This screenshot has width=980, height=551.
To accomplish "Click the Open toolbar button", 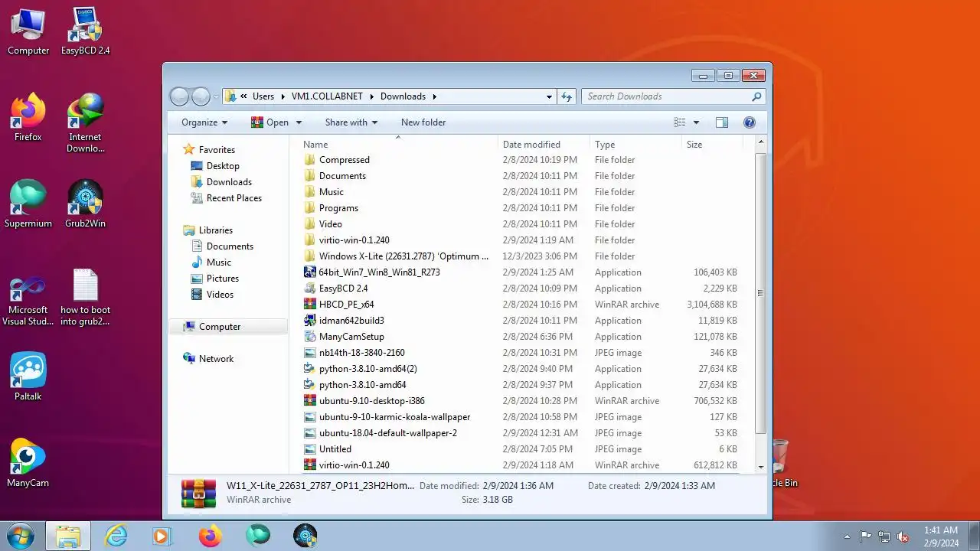I will (270, 122).
